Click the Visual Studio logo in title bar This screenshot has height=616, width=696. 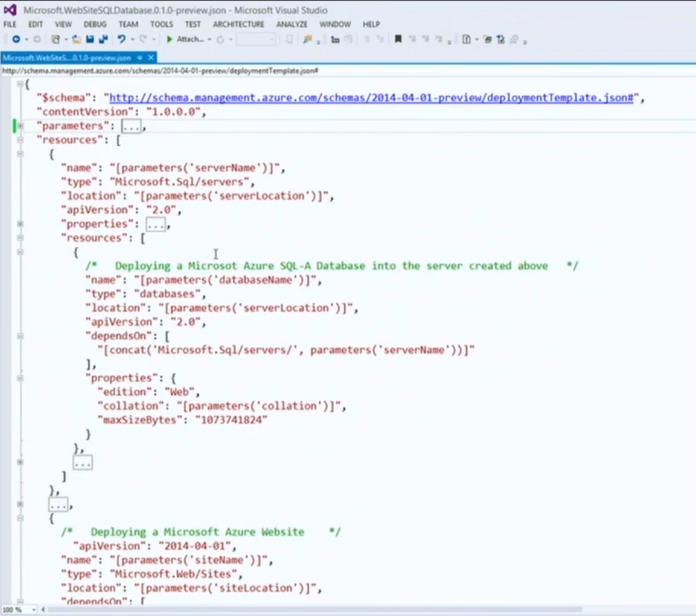tap(10, 10)
